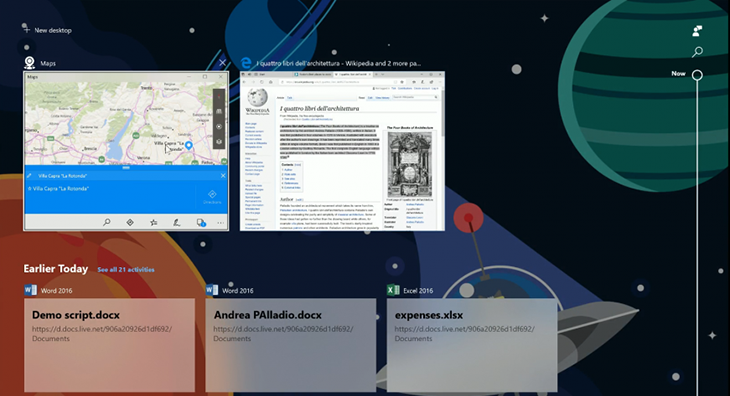Viewport: 730px width, 396px height.
Task: Select Edit tab on Wikipedia page
Action: (x=371, y=98)
